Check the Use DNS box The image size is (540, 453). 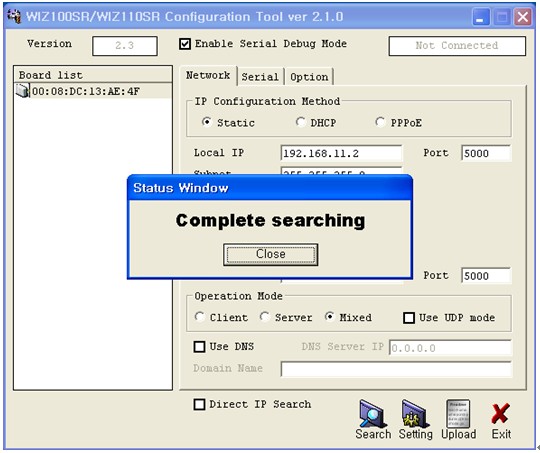click(199, 347)
